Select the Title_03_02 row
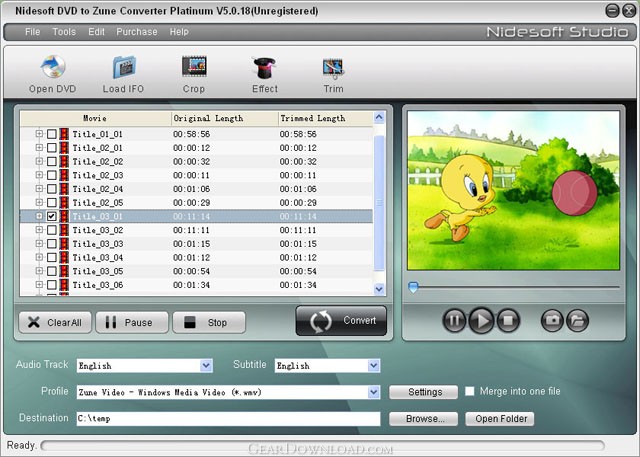Image resolution: width=640 pixels, height=457 pixels. tap(197, 230)
